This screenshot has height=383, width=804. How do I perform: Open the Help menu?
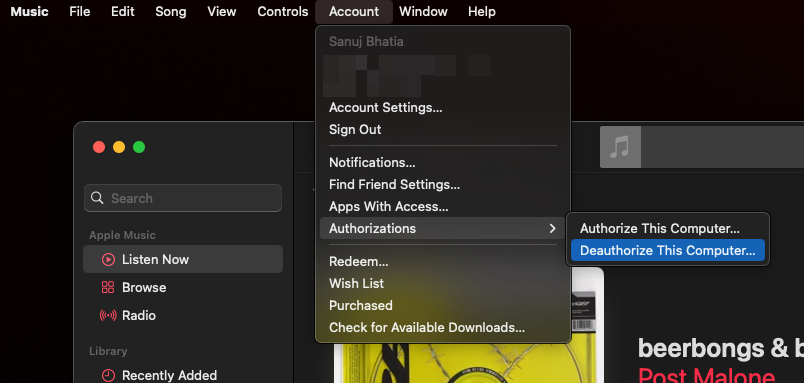pyautogui.click(x=481, y=11)
